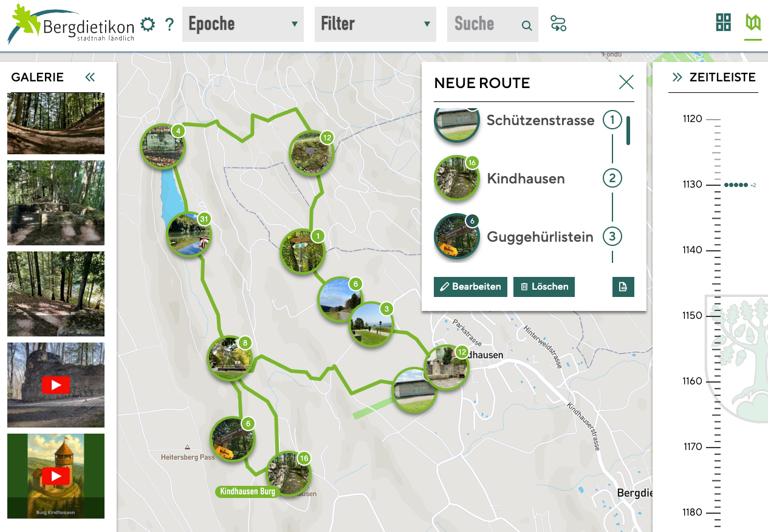Click year 1120 on the timeline

coord(692,119)
